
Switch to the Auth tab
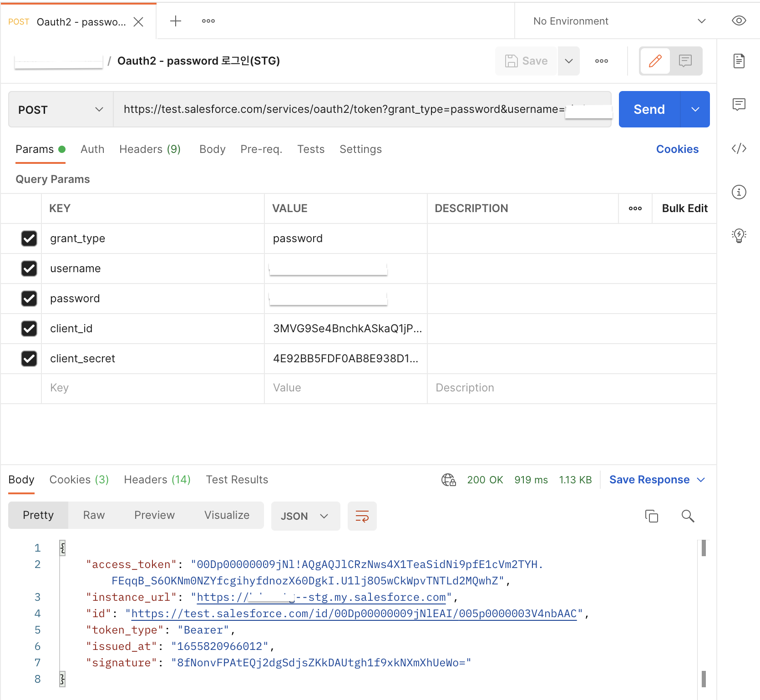(92, 149)
